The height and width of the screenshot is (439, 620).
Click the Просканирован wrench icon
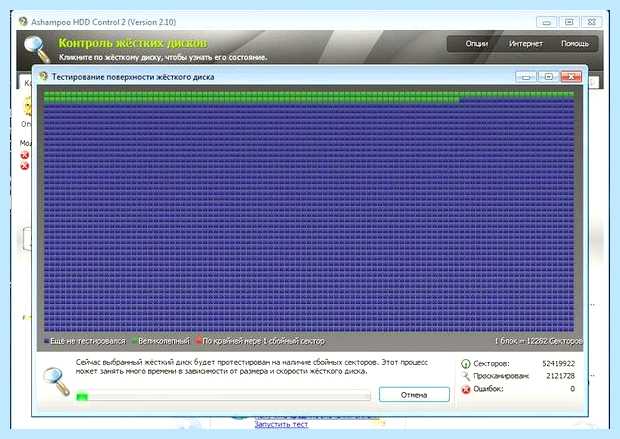[x=466, y=376]
